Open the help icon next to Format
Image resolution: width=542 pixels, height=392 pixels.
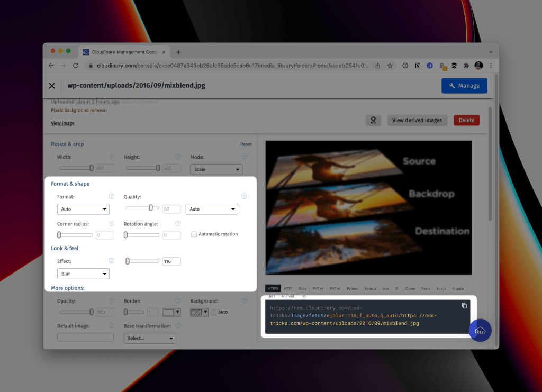click(x=111, y=196)
